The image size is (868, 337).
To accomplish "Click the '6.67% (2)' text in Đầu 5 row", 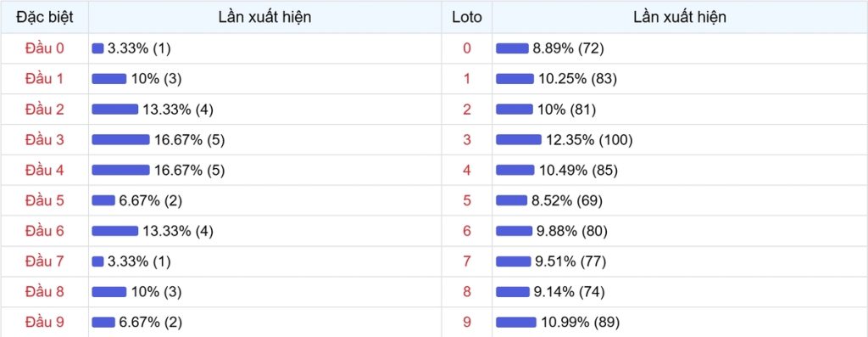I will (151, 200).
